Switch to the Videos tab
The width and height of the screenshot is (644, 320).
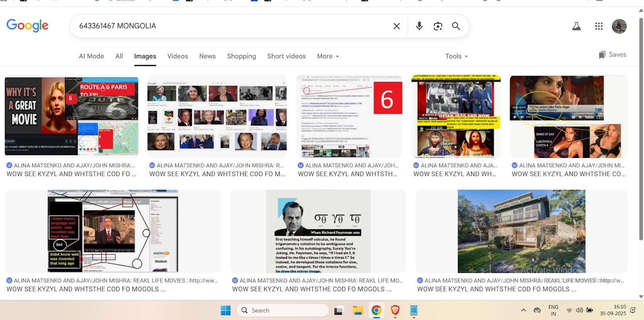click(178, 56)
